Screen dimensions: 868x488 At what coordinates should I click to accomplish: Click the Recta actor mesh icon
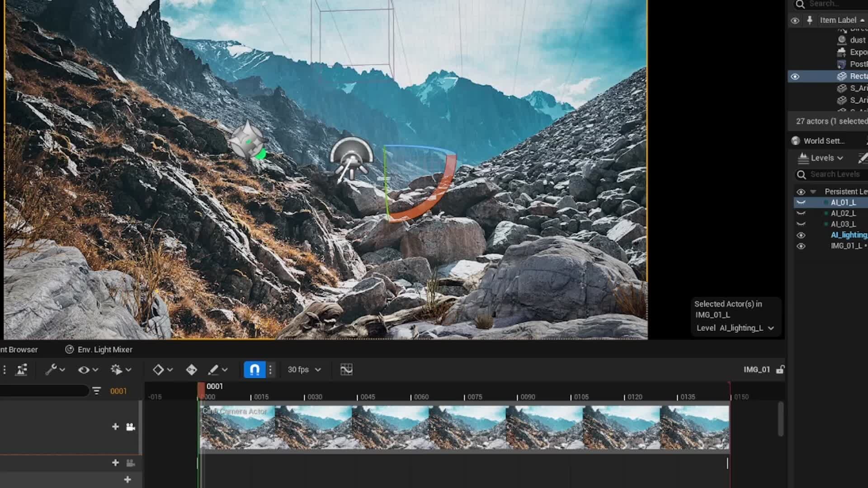coord(842,76)
